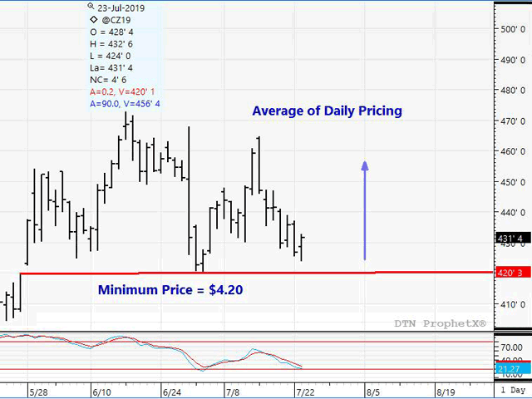The image size is (532, 399).
Task: Click the 490' 0 price axis label
Action: pyautogui.click(x=513, y=60)
